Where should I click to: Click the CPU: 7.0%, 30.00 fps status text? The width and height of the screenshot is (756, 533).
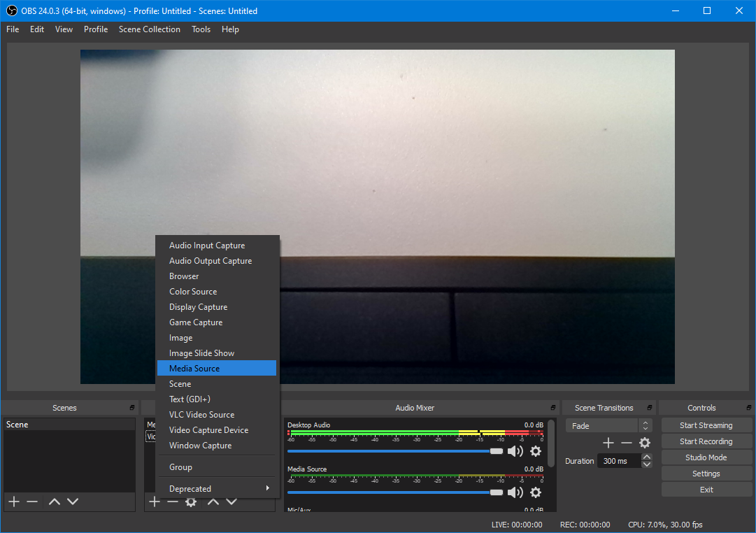(x=665, y=525)
